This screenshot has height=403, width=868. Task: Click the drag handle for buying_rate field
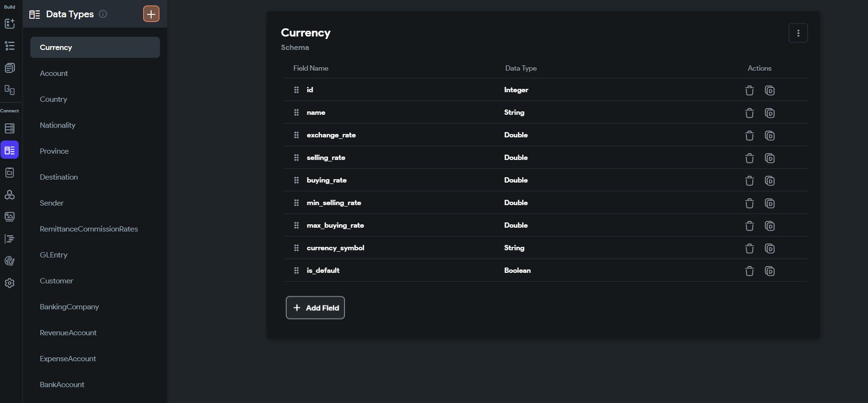296,180
